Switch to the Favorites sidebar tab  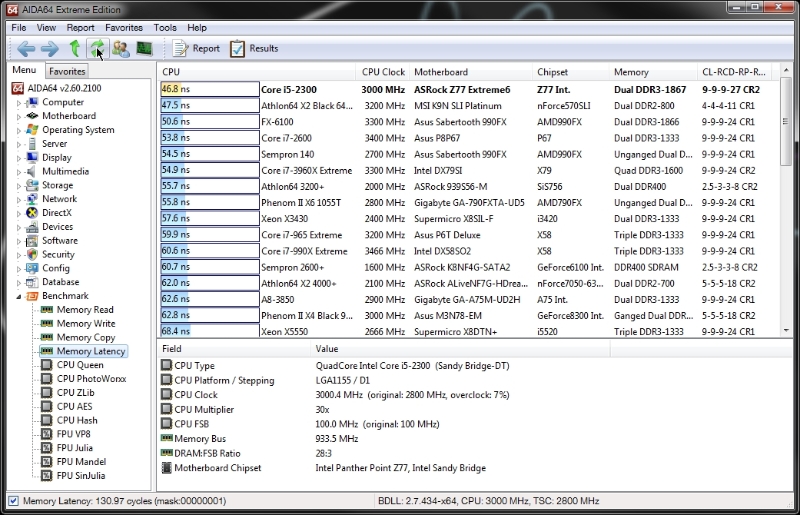[67, 71]
